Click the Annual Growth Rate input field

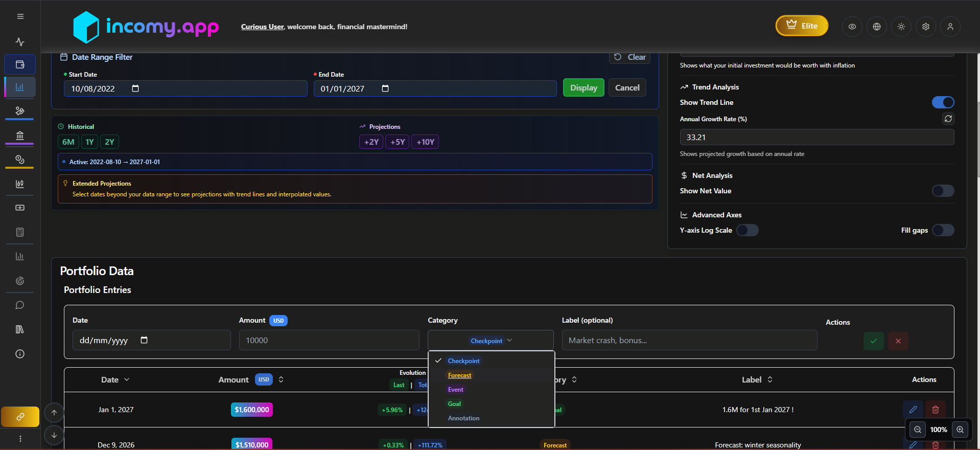click(x=817, y=137)
